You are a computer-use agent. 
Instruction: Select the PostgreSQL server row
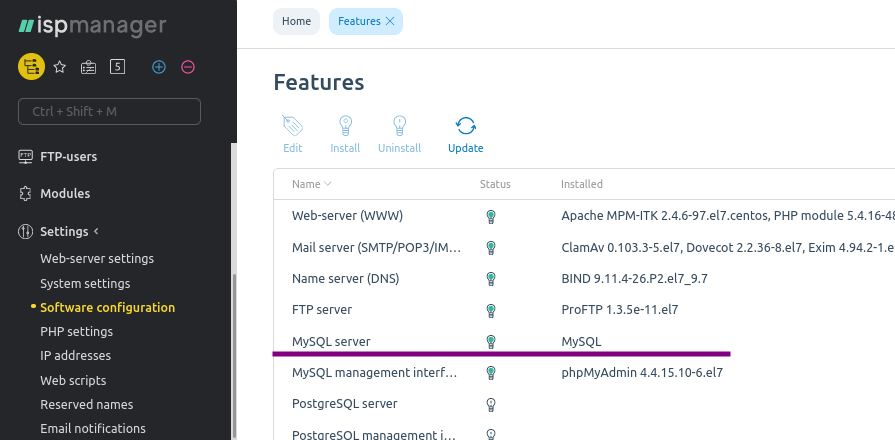click(584, 405)
